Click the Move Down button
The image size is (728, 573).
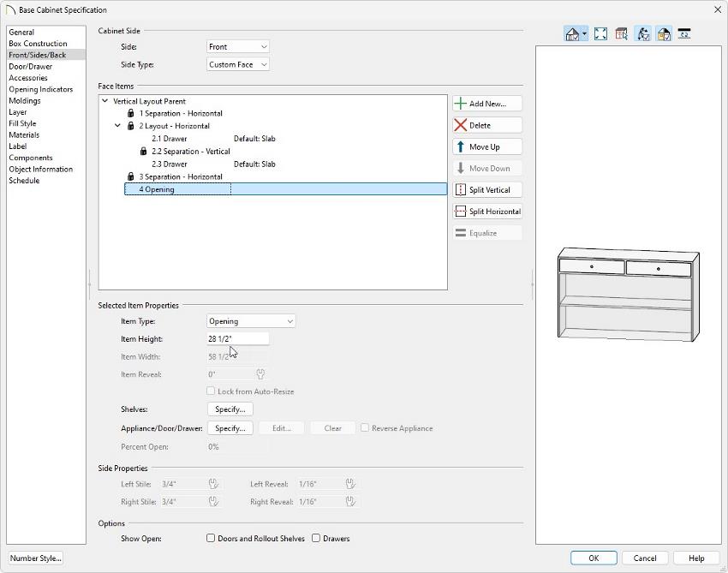click(x=487, y=168)
